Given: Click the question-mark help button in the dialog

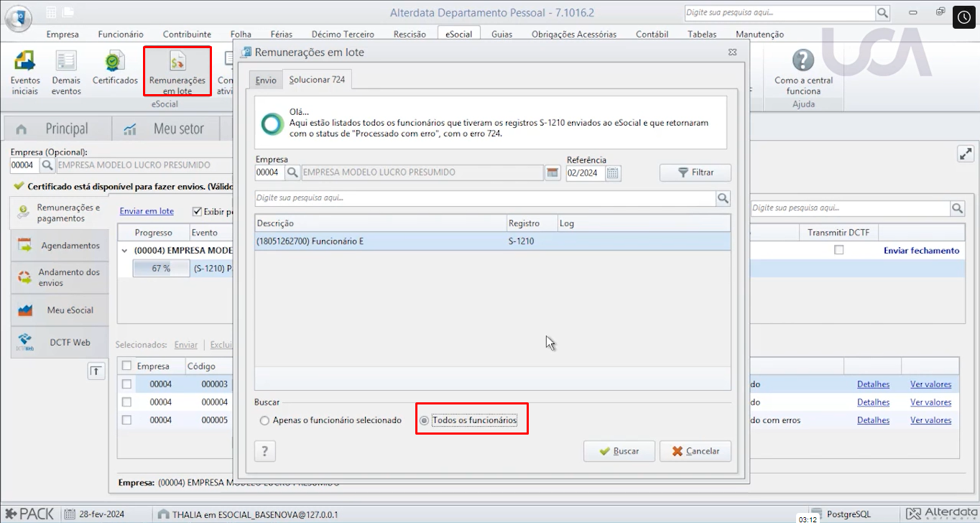Looking at the screenshot, I should (265, 451).
